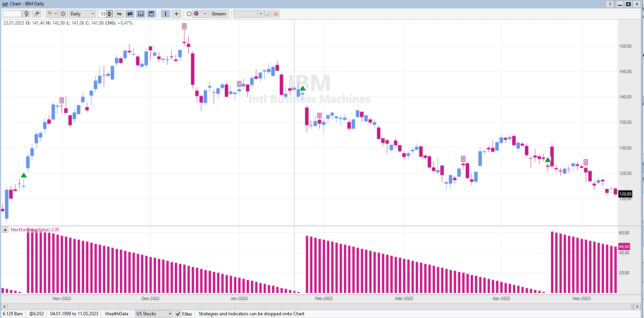The width and height of the screenshot is (644, 318).
Task: Click the 120,90 current price label
Action: point(625,194)
